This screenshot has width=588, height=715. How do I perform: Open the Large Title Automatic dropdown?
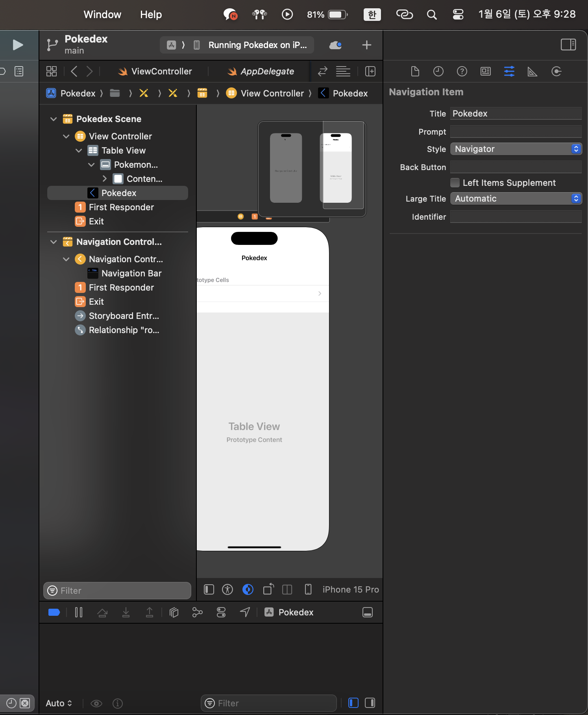tap(516, 198)
